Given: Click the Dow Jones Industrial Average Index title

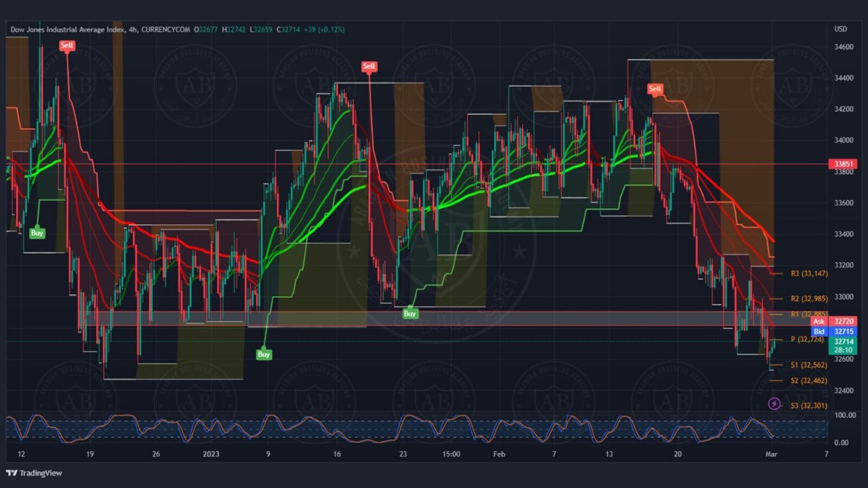Looking at the screenshot, I should click(x=67, y=29).
